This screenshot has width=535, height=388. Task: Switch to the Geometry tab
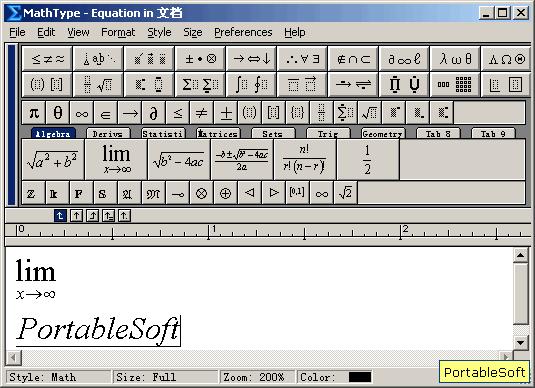tap(383, 133)
